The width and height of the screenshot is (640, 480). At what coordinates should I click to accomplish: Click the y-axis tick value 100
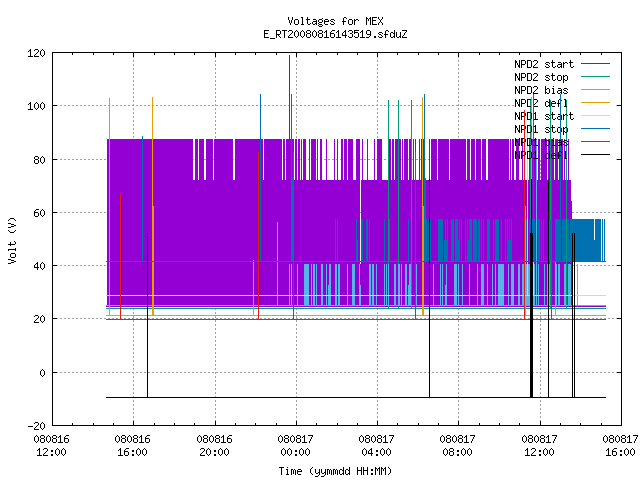(x=36, y=106)
